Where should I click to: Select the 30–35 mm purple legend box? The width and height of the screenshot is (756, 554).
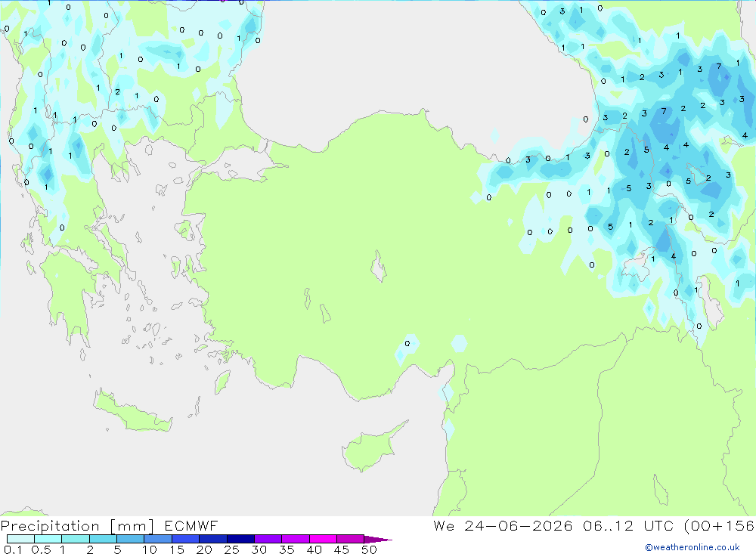268,539
